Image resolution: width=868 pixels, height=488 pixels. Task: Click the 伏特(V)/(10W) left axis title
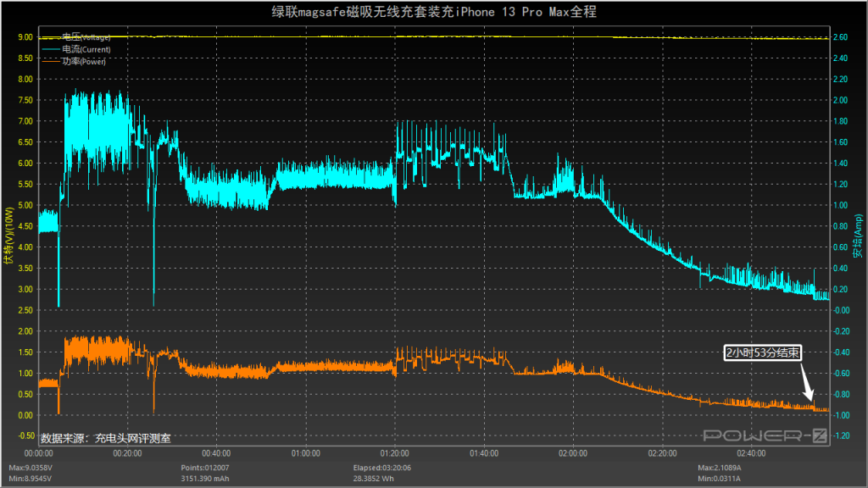[x=8, y=236]
